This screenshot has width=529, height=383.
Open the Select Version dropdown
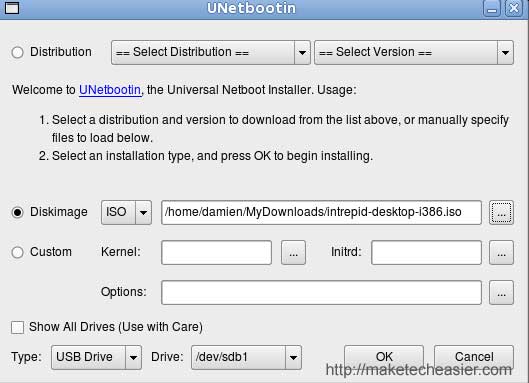414,52
